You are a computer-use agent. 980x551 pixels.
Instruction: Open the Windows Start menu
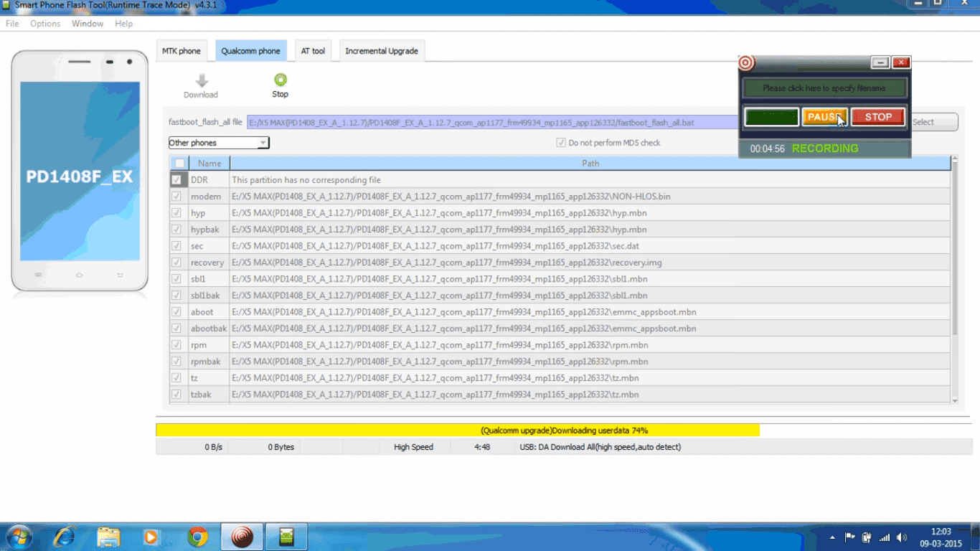coord(19,537)
